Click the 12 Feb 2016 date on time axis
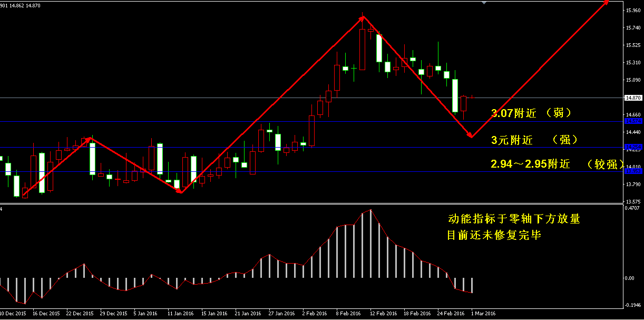 point(383,313)
